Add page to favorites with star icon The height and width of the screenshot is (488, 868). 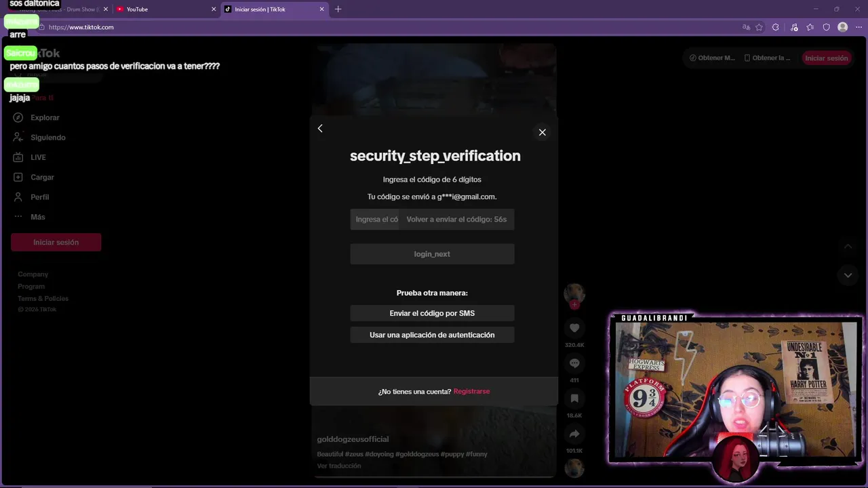(759, 27)
